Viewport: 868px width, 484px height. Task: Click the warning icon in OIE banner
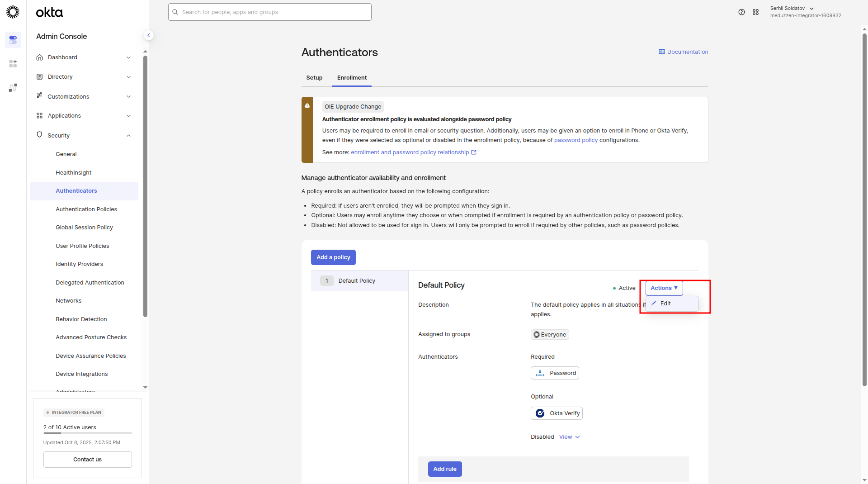point(307,106)
